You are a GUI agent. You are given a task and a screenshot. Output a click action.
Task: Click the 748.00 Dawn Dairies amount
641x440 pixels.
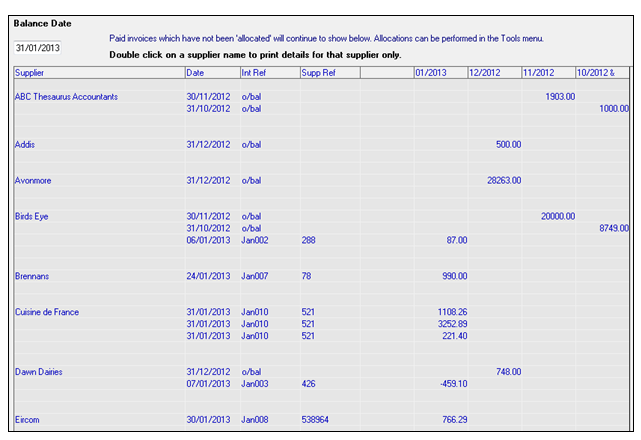[509, 372]
